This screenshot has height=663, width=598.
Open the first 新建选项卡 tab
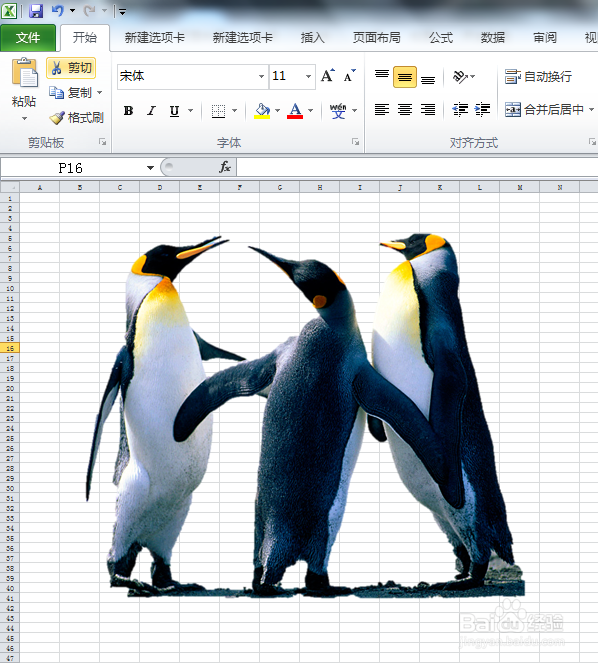(x=154, y=38)
